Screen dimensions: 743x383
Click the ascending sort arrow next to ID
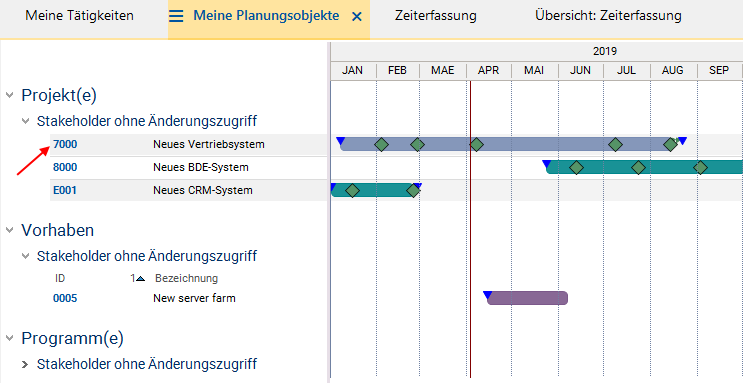(x=140, y=279)
